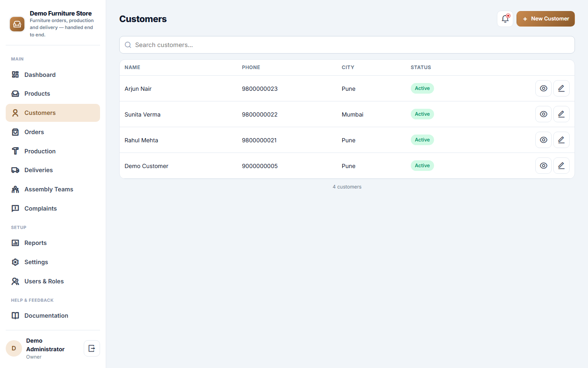View Rahul Mehta's customer details
This screenshot has width=588, height=368.
[543, 140]
